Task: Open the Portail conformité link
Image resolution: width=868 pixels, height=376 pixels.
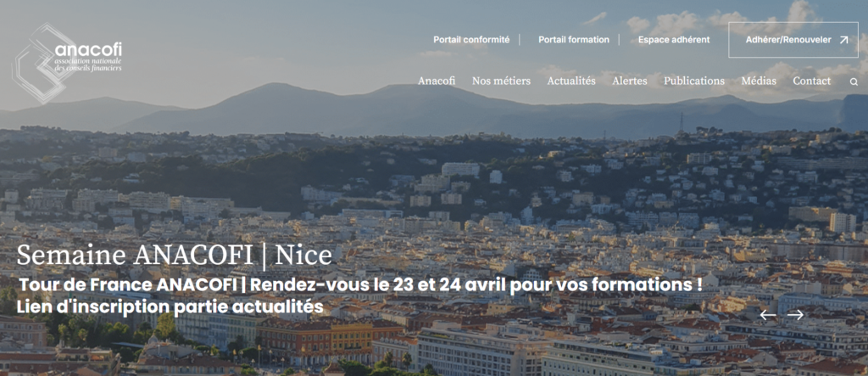Action: pos(471,40)
